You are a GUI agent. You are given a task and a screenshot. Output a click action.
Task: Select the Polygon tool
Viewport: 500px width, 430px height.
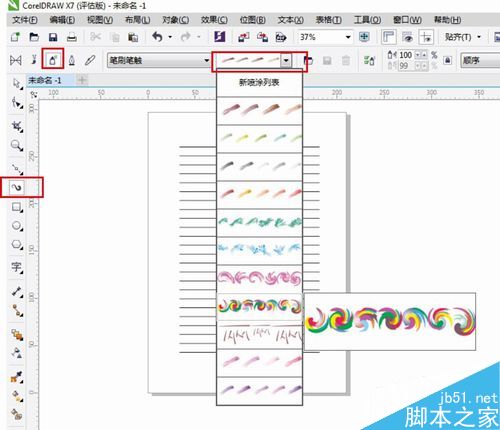17,244
